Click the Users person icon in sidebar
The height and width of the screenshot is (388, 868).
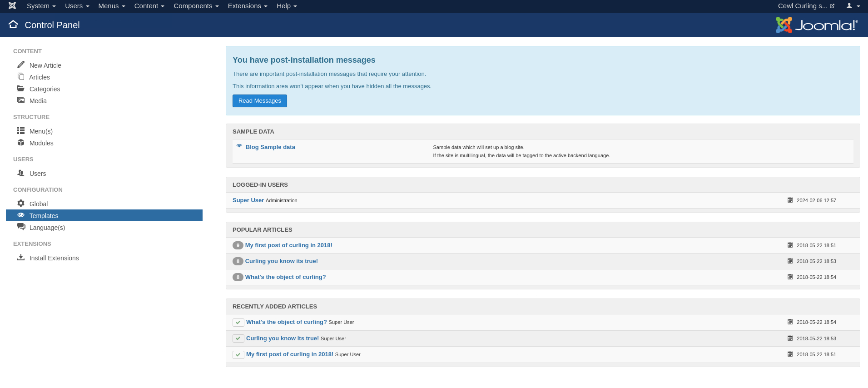click(21, 173)
